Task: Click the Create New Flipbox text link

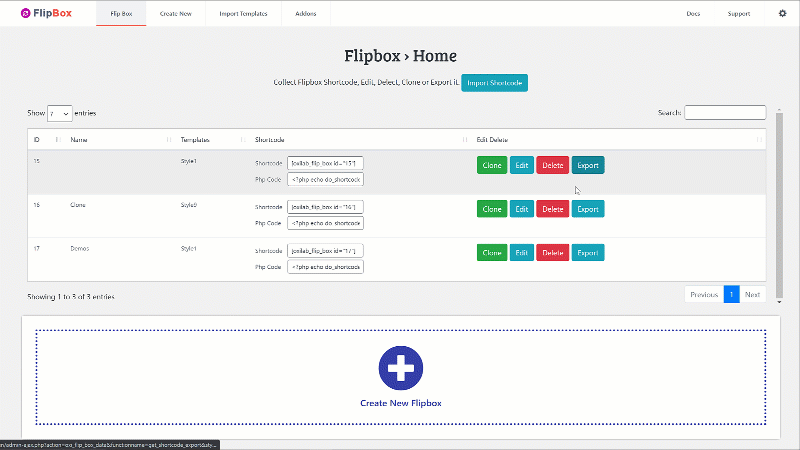Action: tap(401, 403)
